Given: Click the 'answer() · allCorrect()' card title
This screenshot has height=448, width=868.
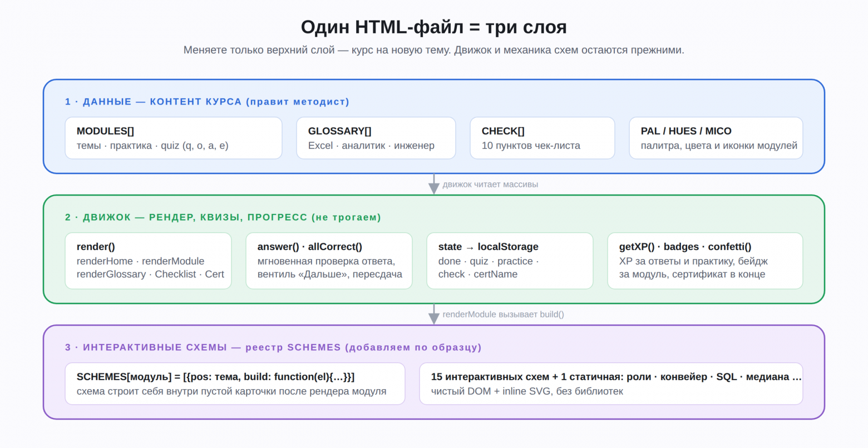Looking at the screenshot, I should (309, 247).
